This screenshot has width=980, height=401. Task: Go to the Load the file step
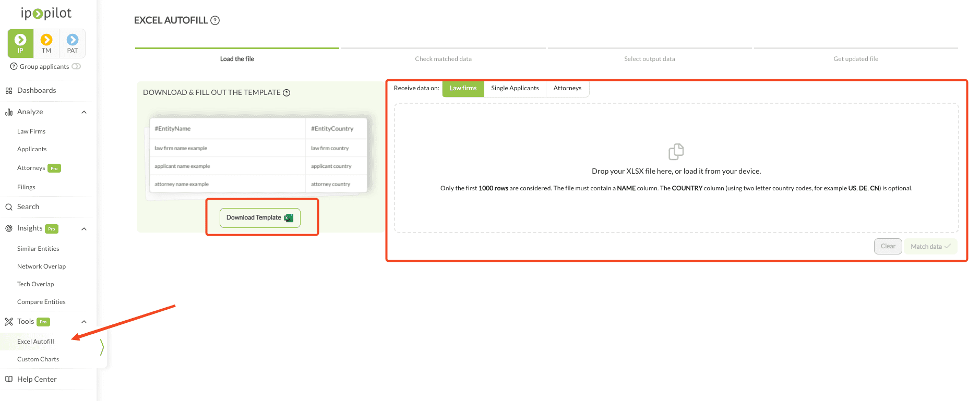coord(237,59)
